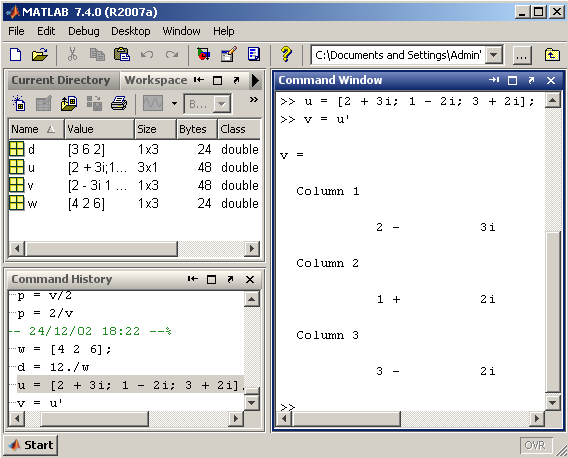Open selected variable icon in Workspace
Screen dimensions: 568x458
coord(44,104)
